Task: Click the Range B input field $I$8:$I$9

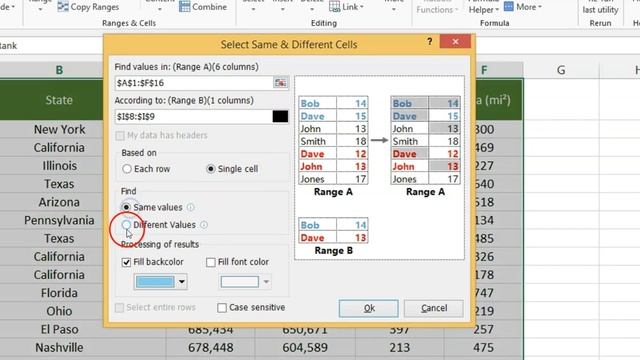Action: [193, 116]
